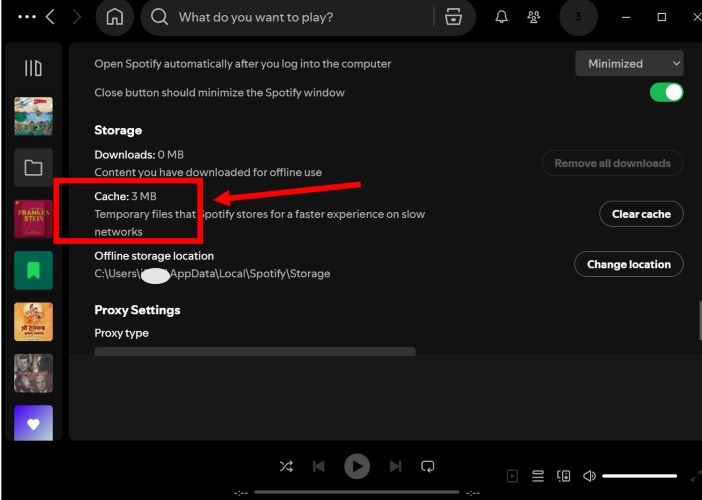Viewport: 702px width, 500px height.
Task: Go back with the left arrow
Action: point(51,17)
